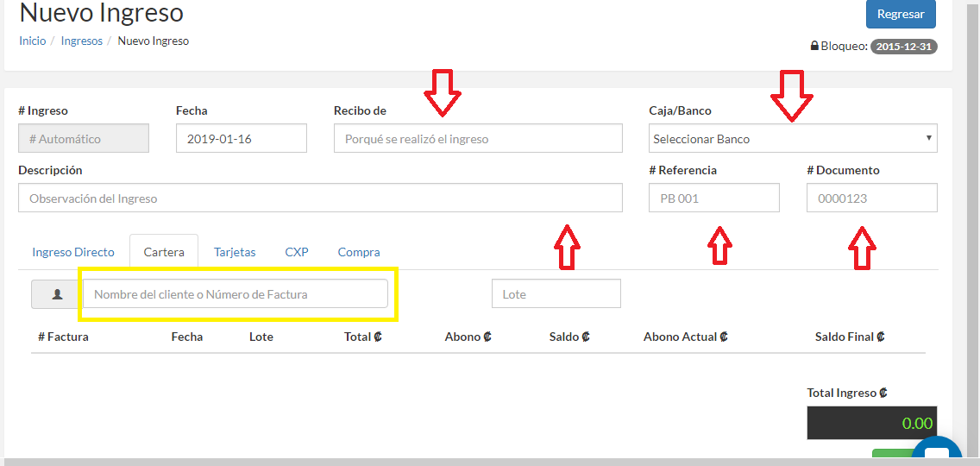Open the chat widget bubble icon

(936, 455)
